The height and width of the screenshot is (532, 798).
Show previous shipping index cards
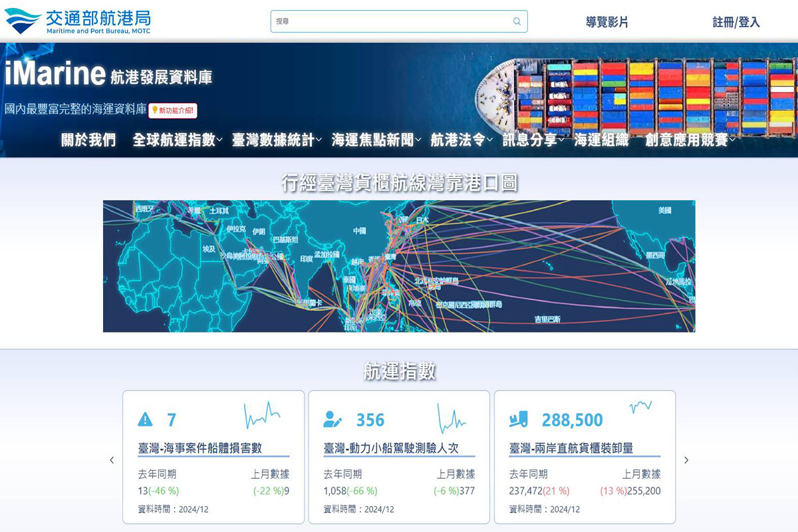point(112,460)
